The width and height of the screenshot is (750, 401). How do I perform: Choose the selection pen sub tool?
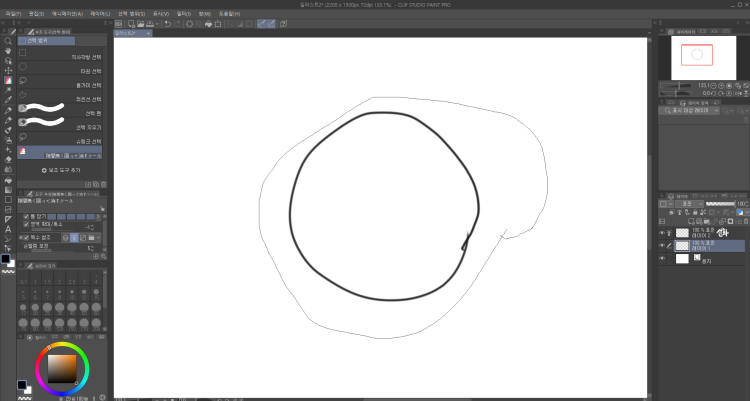pos(60,110)
